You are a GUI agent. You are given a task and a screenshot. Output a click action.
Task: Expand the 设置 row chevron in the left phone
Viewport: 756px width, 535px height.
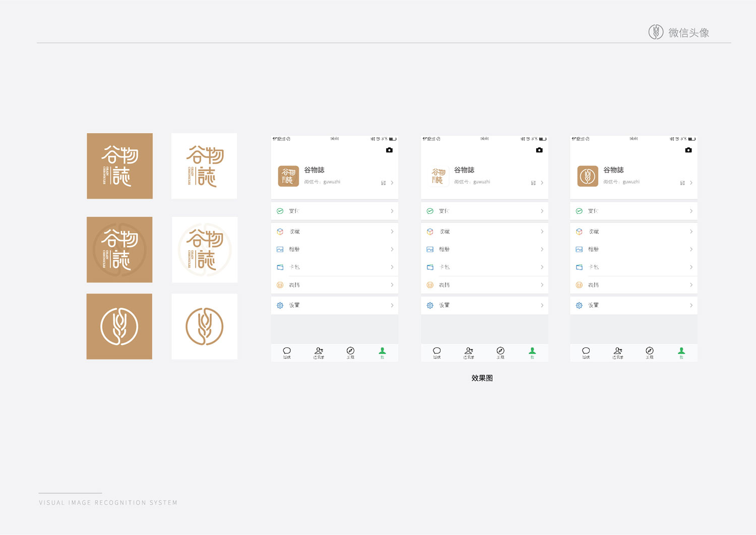tap(392, 306)
